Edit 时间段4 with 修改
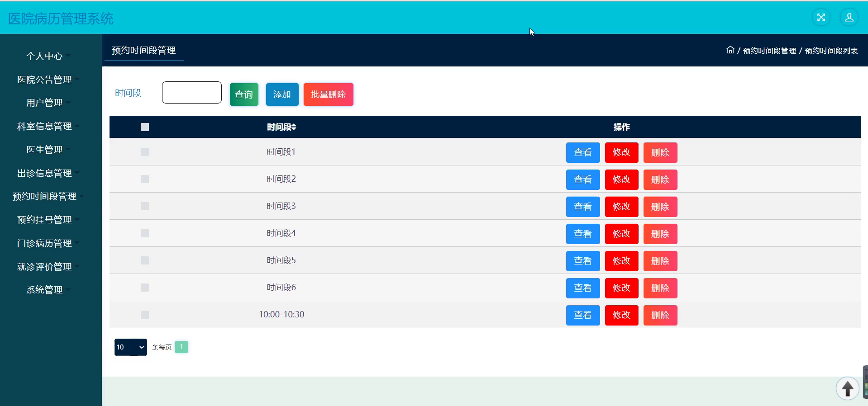868x406 pixels. pyautogui.click(x=621, y=234)
